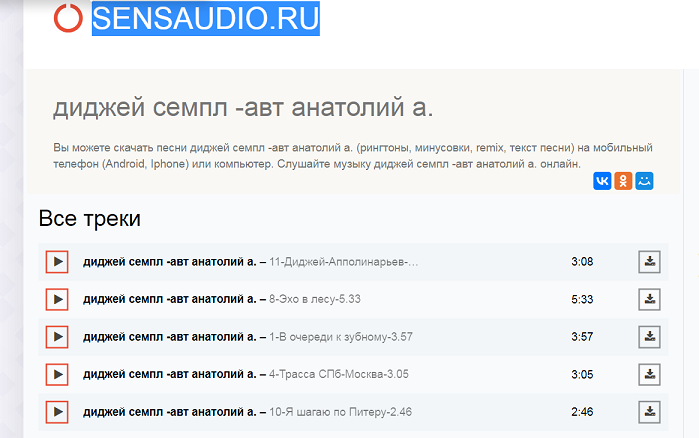Download track 4-Трасса СПб-Москва-3.05
Viewport: 699px width, 438px height.
pos(650,374)
